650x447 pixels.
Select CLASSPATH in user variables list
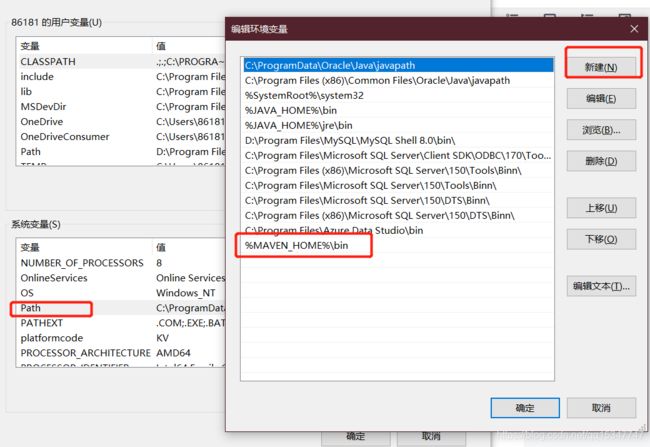48,62
